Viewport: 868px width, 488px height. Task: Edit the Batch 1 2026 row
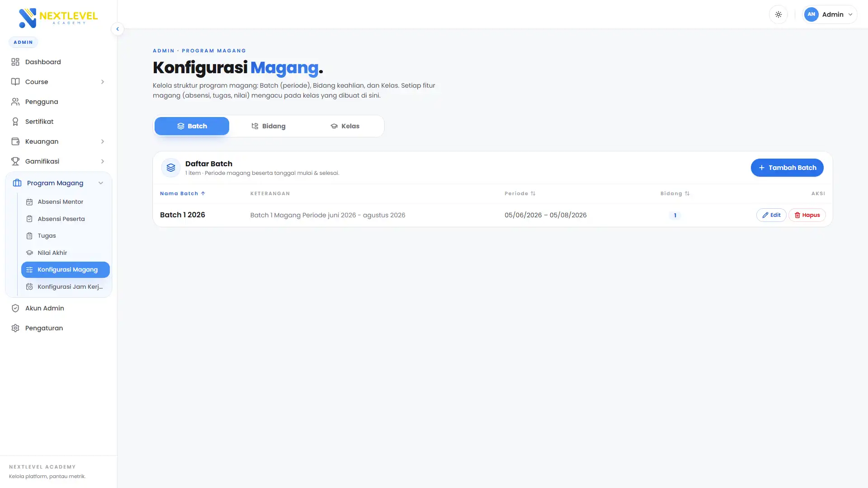771,215
